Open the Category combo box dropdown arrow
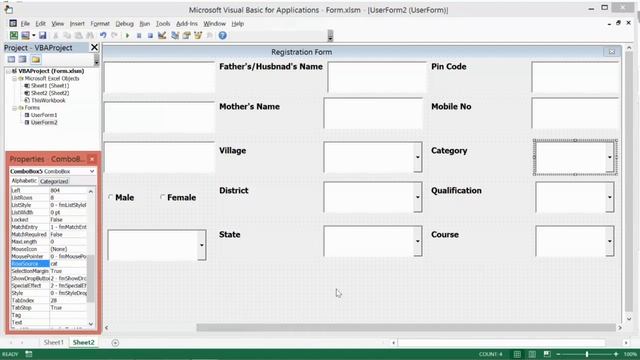Screen dimensions: 640x360 pyautogui.click(x=609, y=157)
